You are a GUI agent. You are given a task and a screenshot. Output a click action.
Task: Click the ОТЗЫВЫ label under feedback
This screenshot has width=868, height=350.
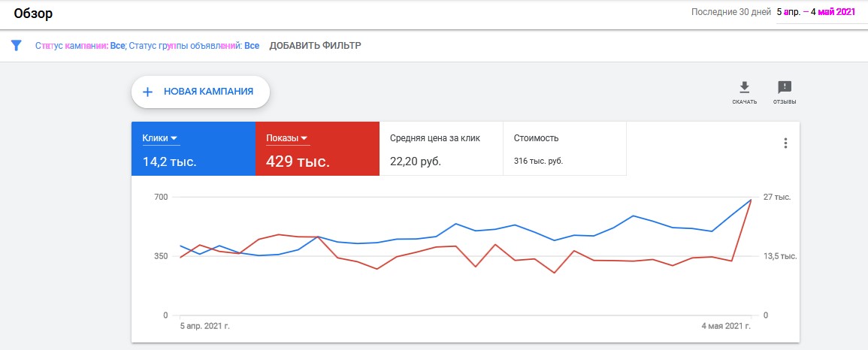click(x=785, y=101)
